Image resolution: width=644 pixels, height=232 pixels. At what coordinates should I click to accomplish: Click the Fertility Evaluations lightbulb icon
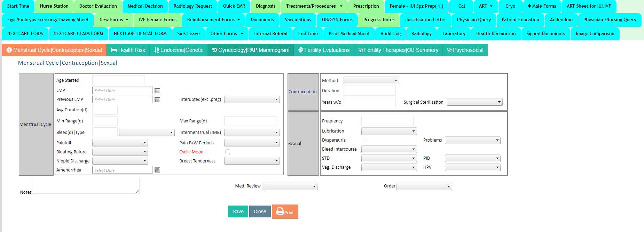pyautogui.click(x=301, y=50)
